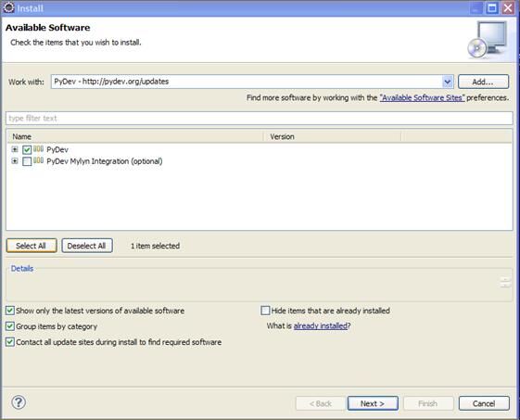Click the Eclipse icon in title bar
This screenshot has width=520, height=420.
click(x=8, y=7)
